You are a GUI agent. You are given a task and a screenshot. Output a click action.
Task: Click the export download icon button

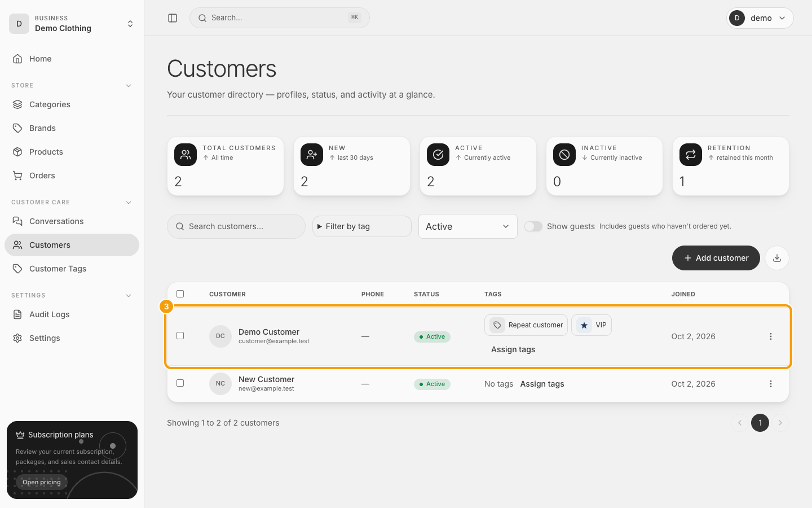777,258
